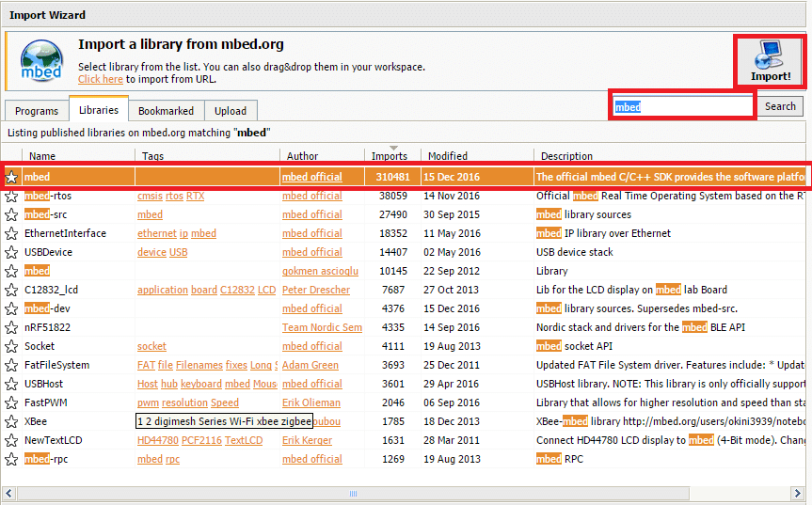Click the bookmark star next to USBHost

click(x=11, y=384)
